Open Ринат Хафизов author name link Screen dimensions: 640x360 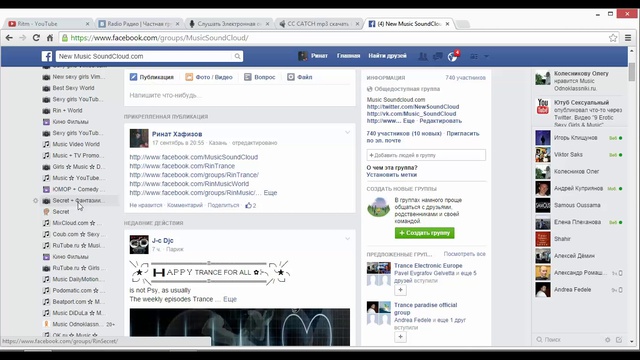177,134
